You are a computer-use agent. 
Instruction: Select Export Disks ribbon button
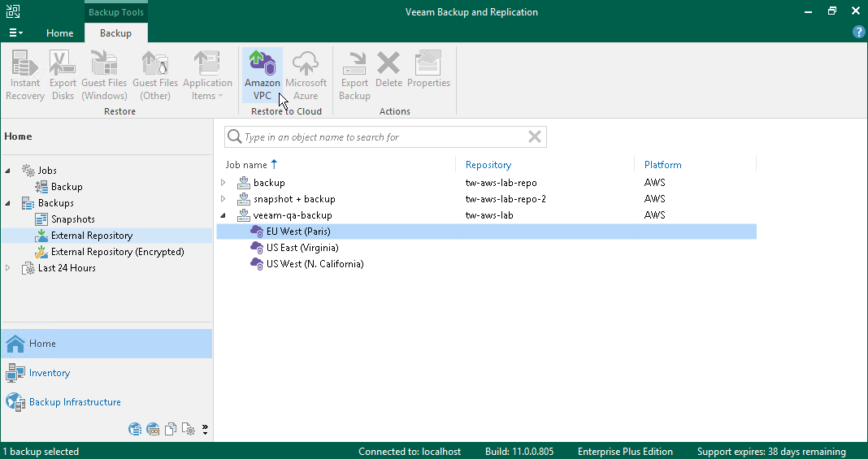(x=63, y=76)
